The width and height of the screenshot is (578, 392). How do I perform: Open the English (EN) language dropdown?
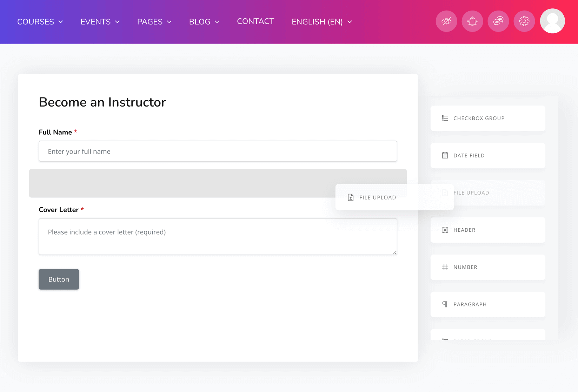[x=321, y=22]
